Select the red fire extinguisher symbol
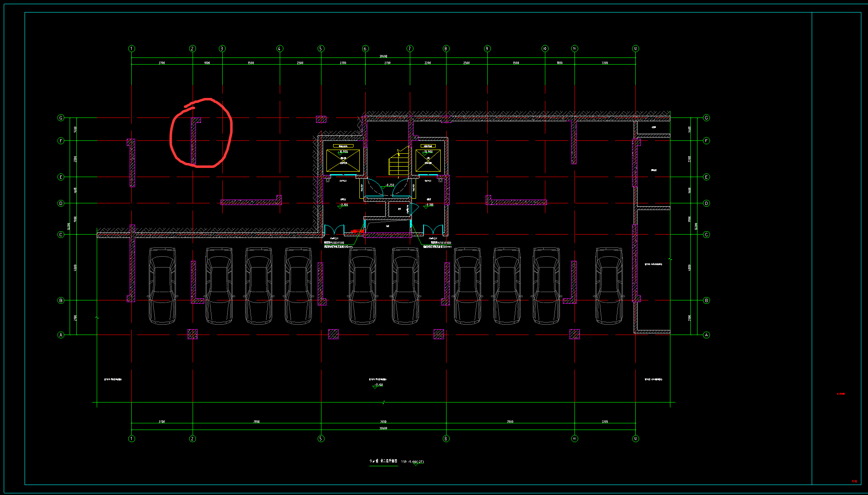This screenshot has width=868, height=495. click(x=357, y=231)
